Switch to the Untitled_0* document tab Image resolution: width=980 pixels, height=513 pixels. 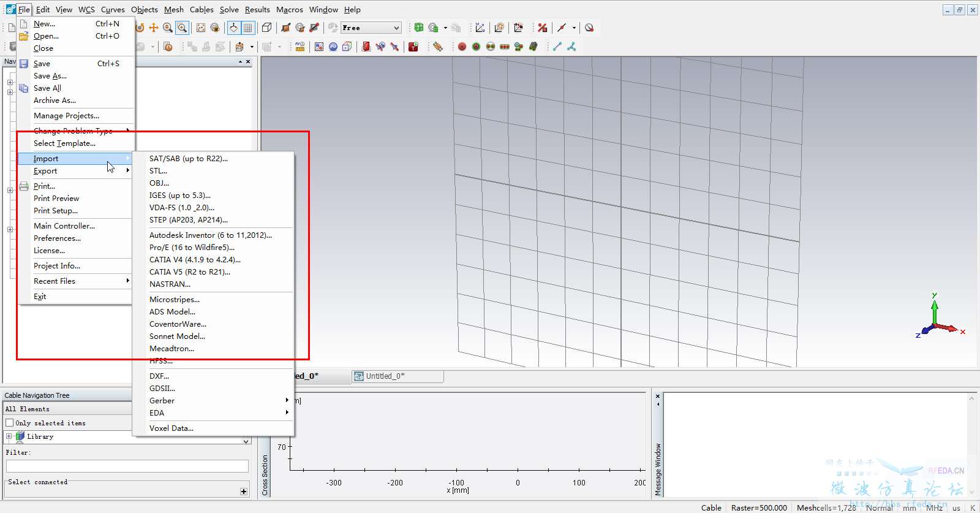tap(398, 376)
